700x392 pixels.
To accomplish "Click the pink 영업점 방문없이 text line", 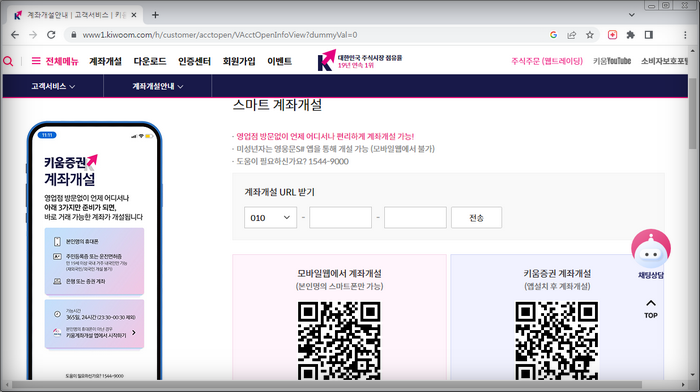I will click(325, 136).
